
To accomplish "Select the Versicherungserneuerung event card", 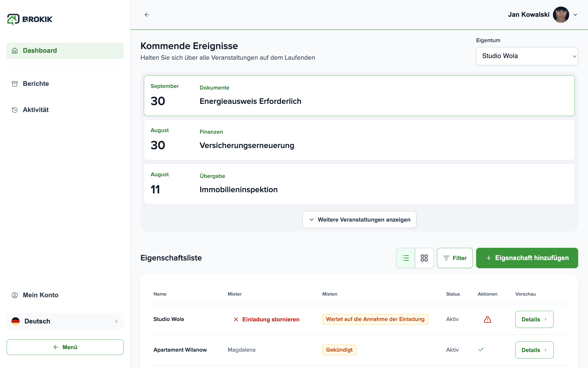I will click(359, 140).
